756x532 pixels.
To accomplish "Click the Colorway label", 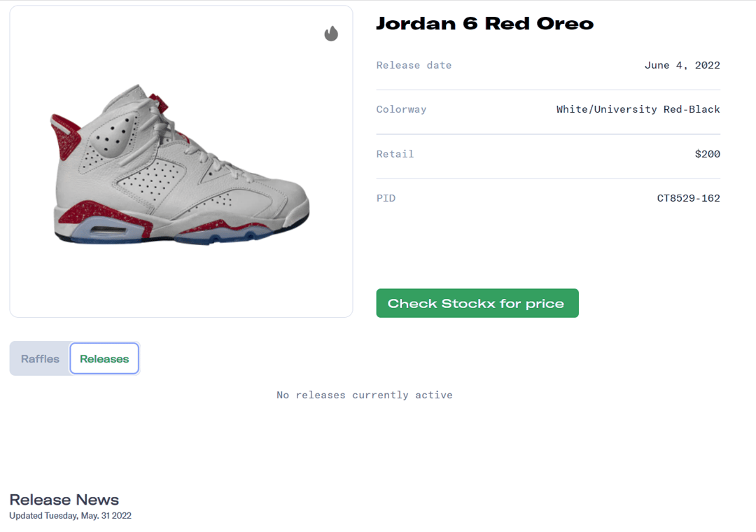I will (401, 109).
